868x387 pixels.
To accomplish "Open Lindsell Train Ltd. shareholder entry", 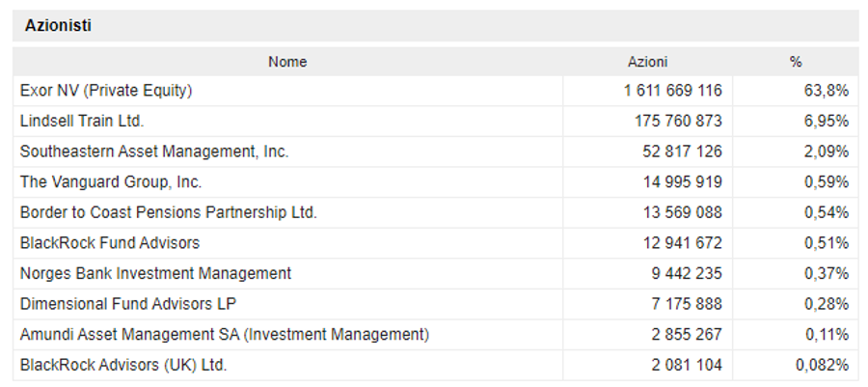I will point(82,121).
